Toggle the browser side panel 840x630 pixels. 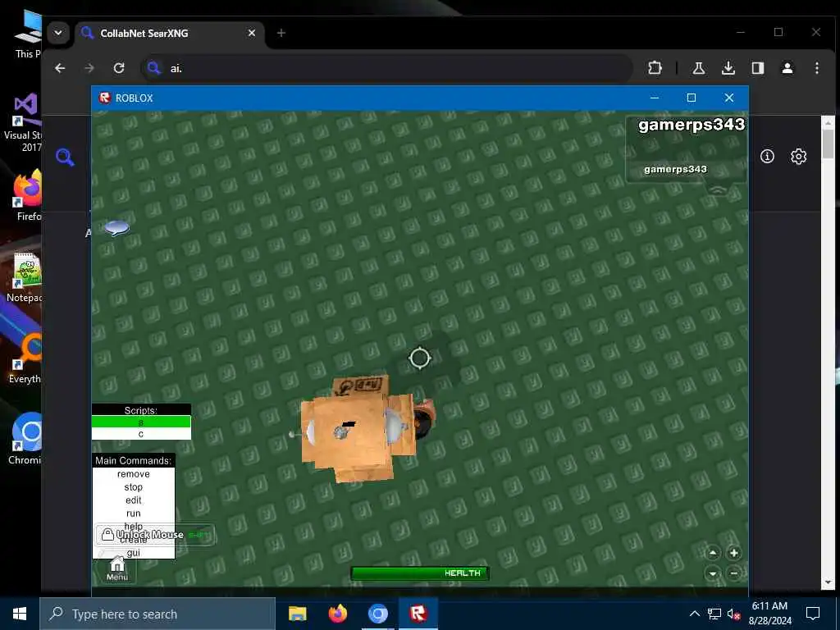757,68
